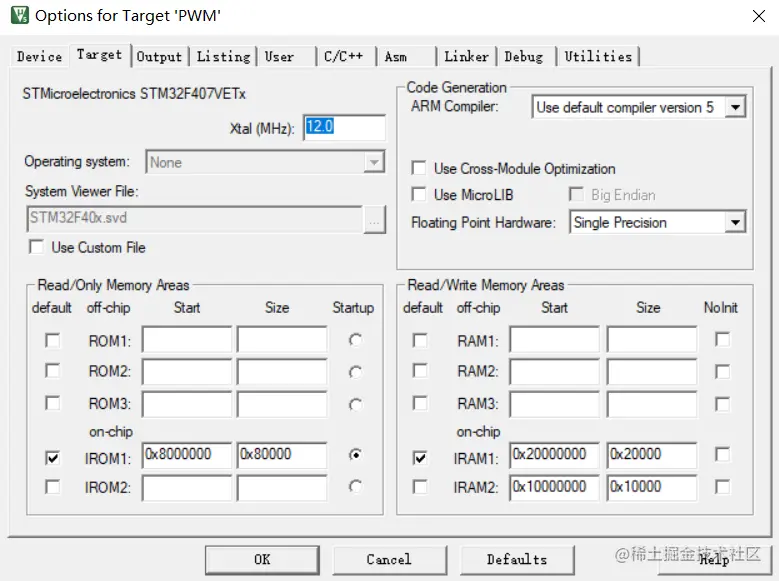Viewport: 779px width, 581px height.
Task: Click the ROM3 Size field
Action: pos(282,404)
